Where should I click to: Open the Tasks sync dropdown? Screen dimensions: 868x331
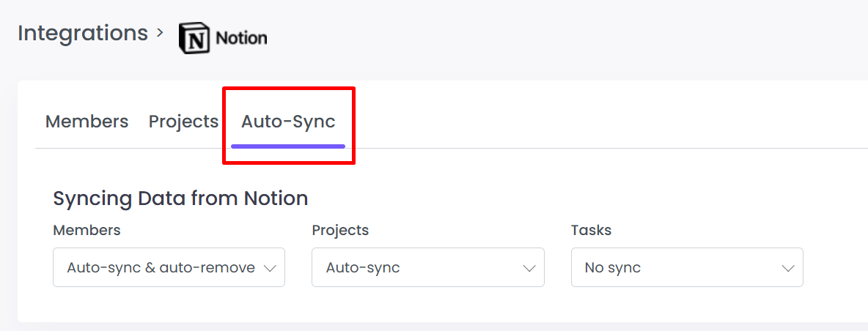[x=687, y=268]
